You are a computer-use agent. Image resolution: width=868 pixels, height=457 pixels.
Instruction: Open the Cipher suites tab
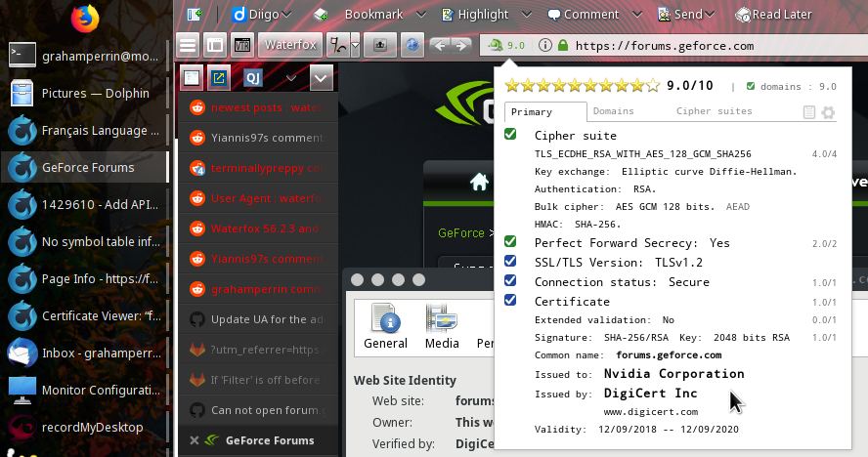[x=715, y=111]
